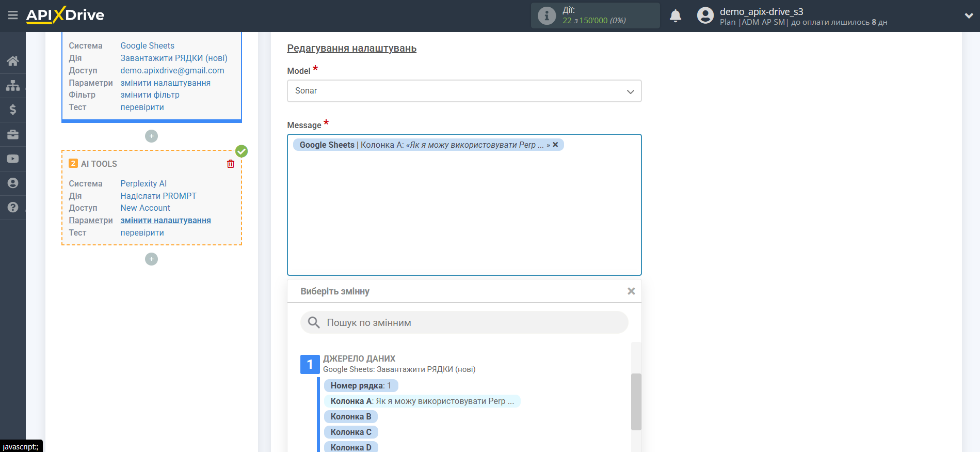980x452 pixels.
Task: Click the YouTube video icon in the sidebar
Action: click(x=13, y=159)
